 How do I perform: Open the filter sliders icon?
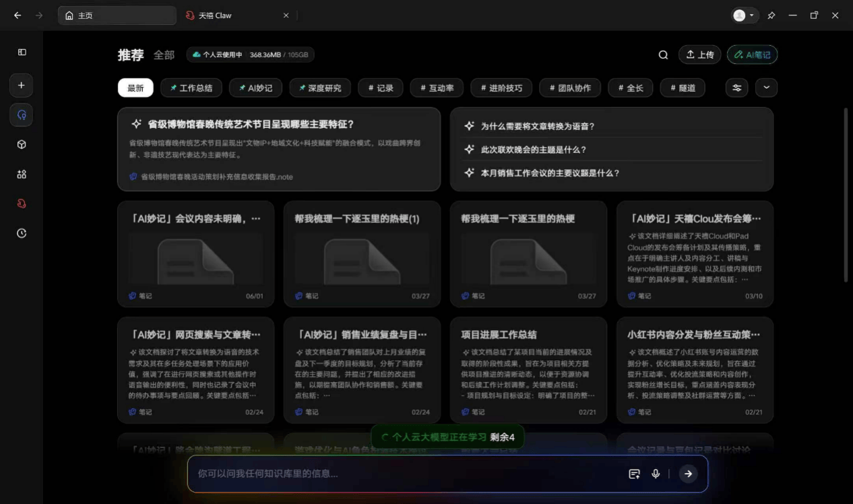(x=737, y=88)
